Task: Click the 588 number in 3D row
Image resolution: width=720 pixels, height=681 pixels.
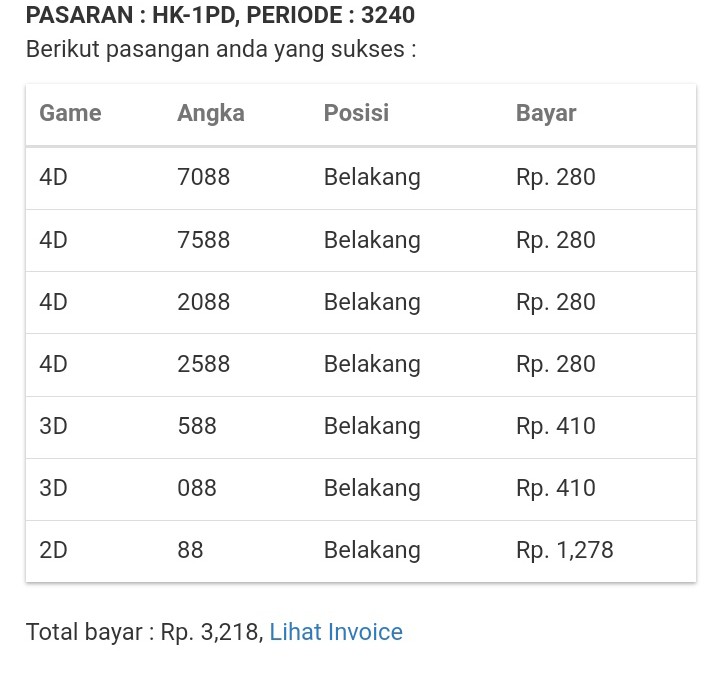Action: pyautogui.click(x=197, y=426)
